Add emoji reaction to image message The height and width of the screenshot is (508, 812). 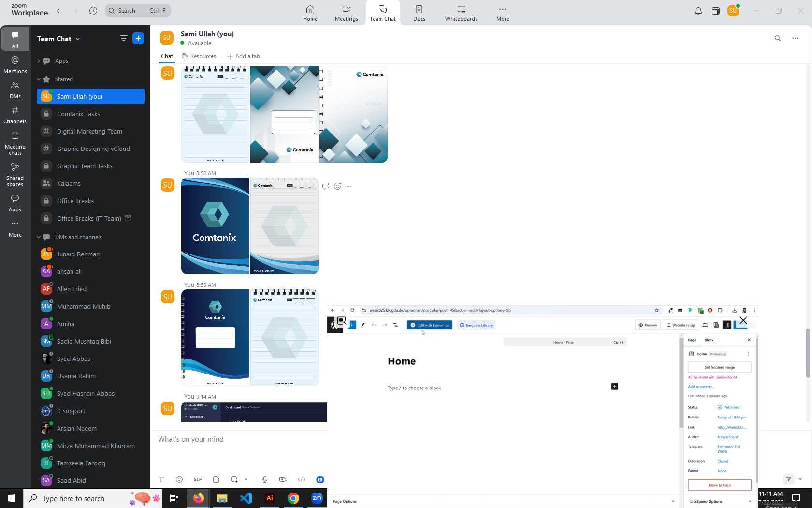click(337, 186)
